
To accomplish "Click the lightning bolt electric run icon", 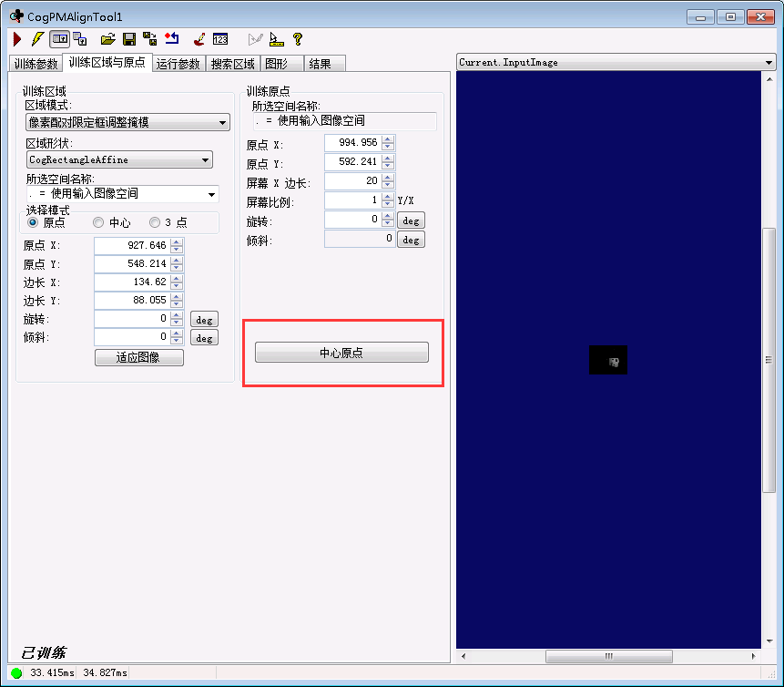I will 36,38.
